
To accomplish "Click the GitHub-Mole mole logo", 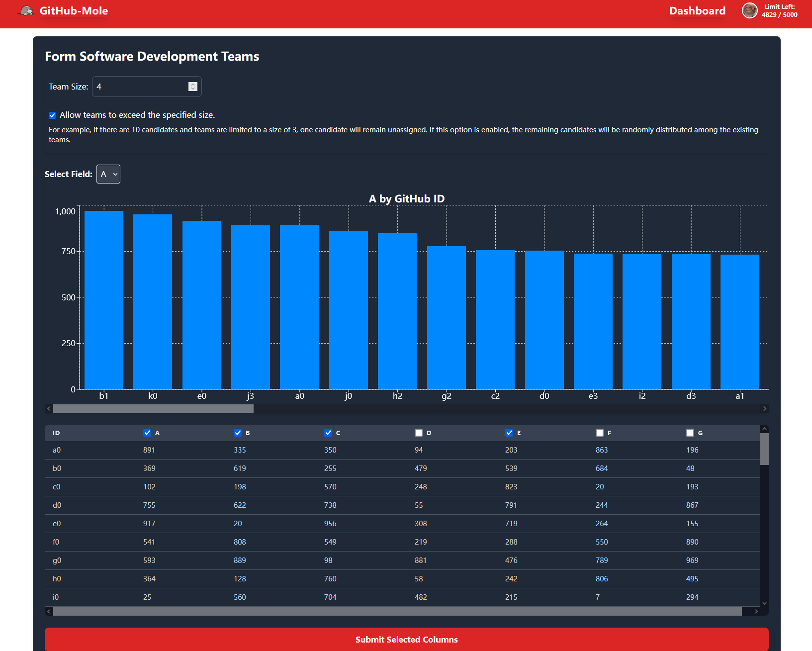I will (x=25, y=10).
